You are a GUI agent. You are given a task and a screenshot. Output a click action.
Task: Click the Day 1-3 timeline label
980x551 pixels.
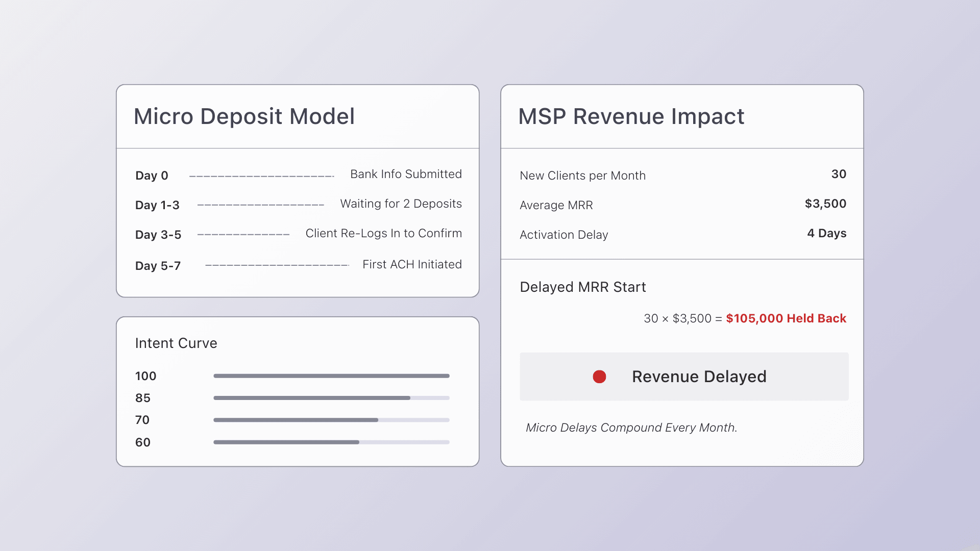click(x=157, y=205)
